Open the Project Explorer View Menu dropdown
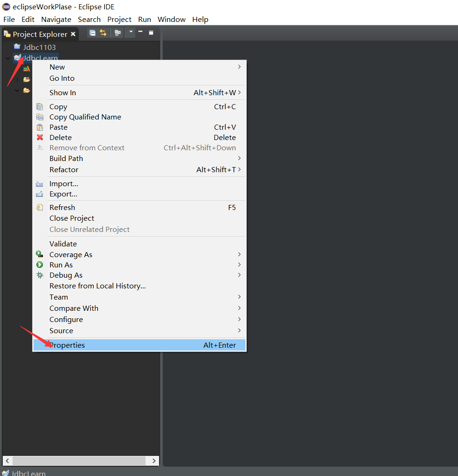This screenshot has height=476, width=458. pos(131,32)
